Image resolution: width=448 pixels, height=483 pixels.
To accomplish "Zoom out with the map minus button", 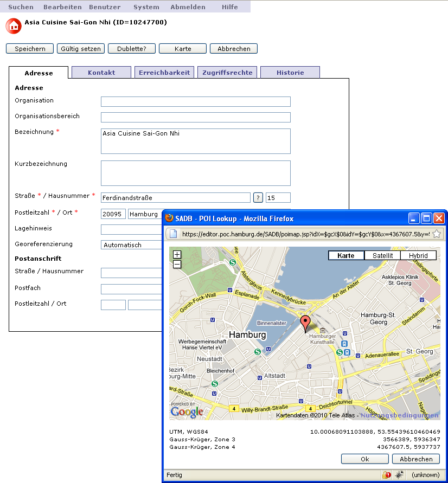I will 177,265.
